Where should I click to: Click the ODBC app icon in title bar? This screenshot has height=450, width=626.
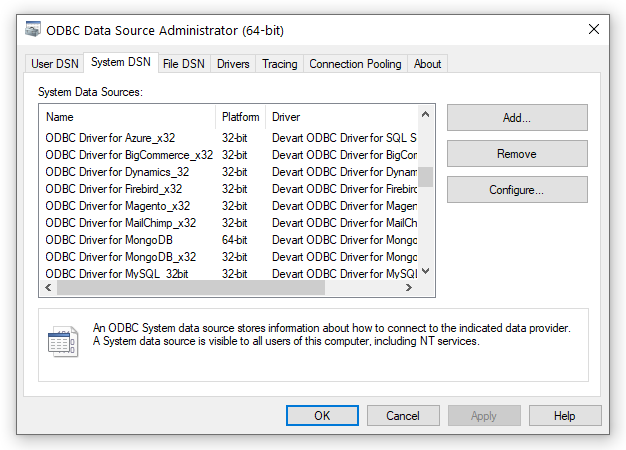(33, 30)
